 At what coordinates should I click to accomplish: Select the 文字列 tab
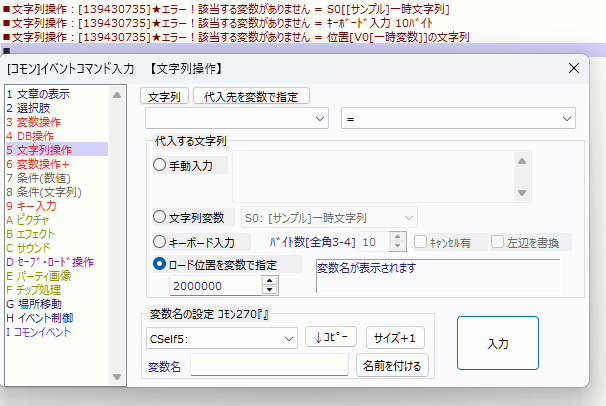pyautogui.click(x=164, y=96)
